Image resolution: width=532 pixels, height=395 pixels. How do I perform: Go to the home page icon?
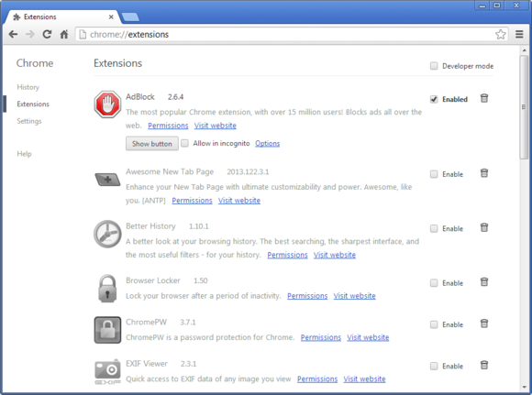[64, 34]
